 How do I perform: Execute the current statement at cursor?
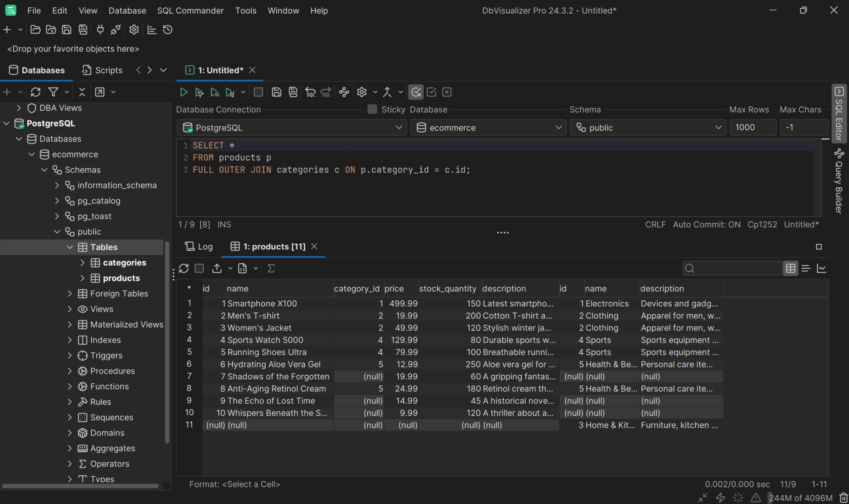pos(199,92)
